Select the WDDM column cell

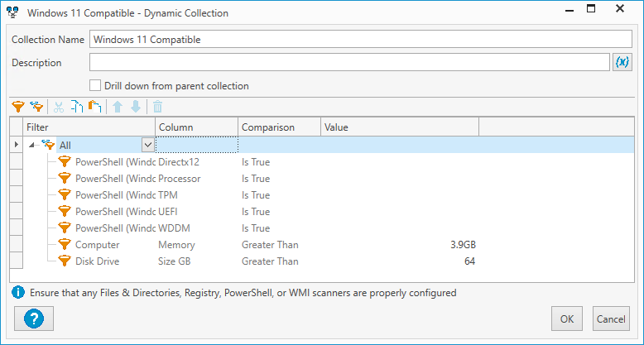coord(197,228)
